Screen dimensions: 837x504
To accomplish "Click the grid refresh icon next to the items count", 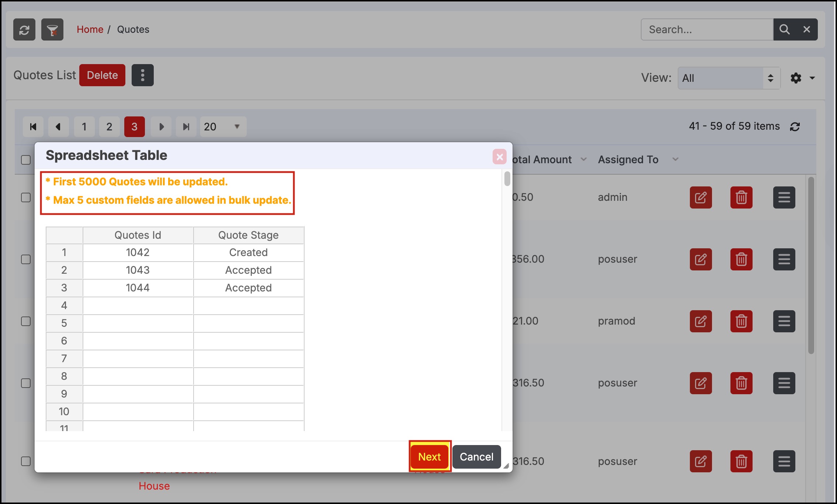I will pos(795,127).
